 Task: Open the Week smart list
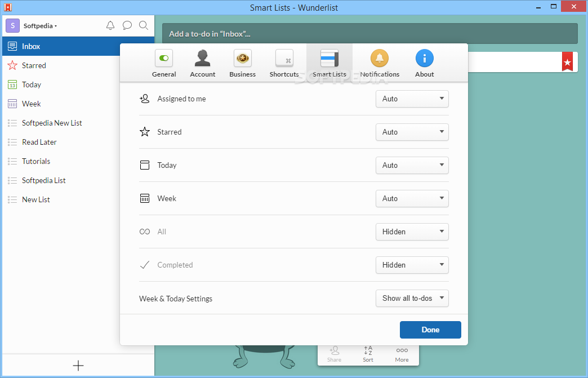pos(61,104)
